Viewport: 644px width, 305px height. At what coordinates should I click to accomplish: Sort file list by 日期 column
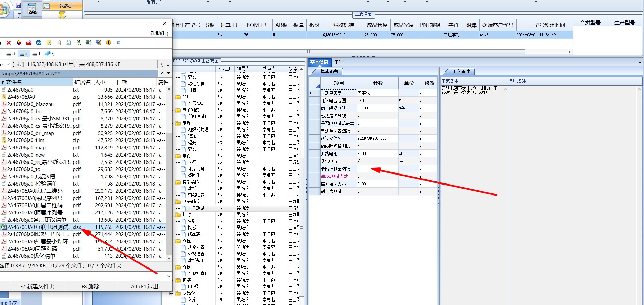click(136, 82)
